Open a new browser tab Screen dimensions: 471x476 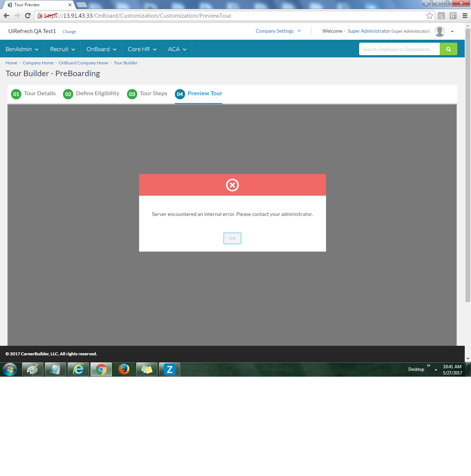tap(82, 5)
